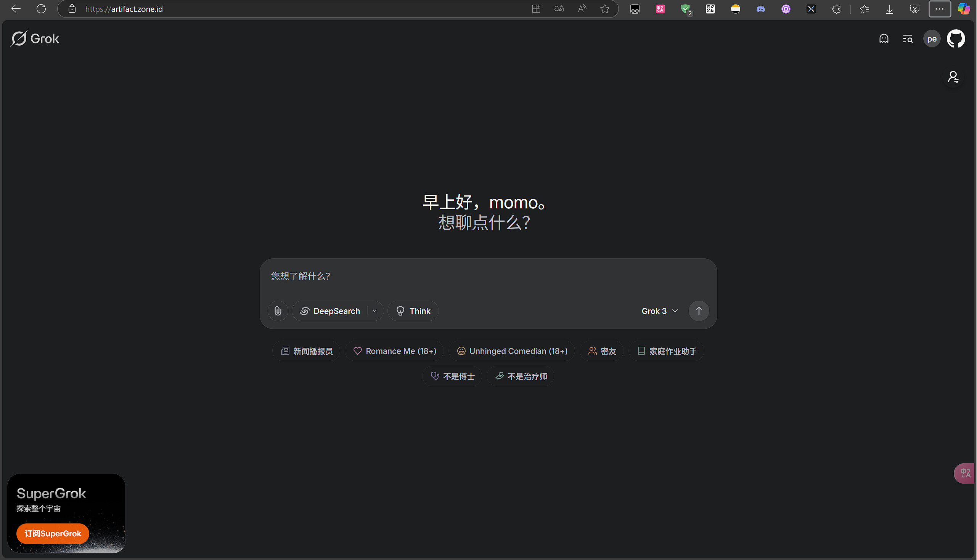The width and height of the screenshot is (977, 560).
Task: Toggle DeepSearch mode
Action: coord(330,311)
